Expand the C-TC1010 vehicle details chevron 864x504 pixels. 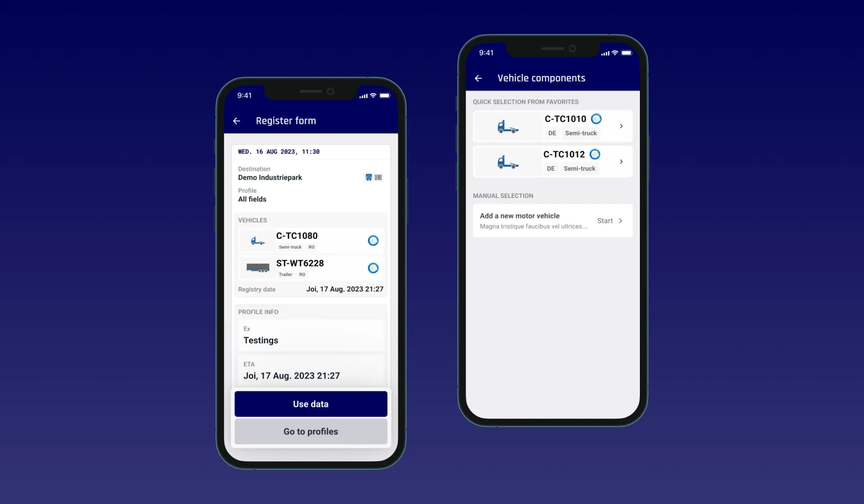tap(621, 126)
